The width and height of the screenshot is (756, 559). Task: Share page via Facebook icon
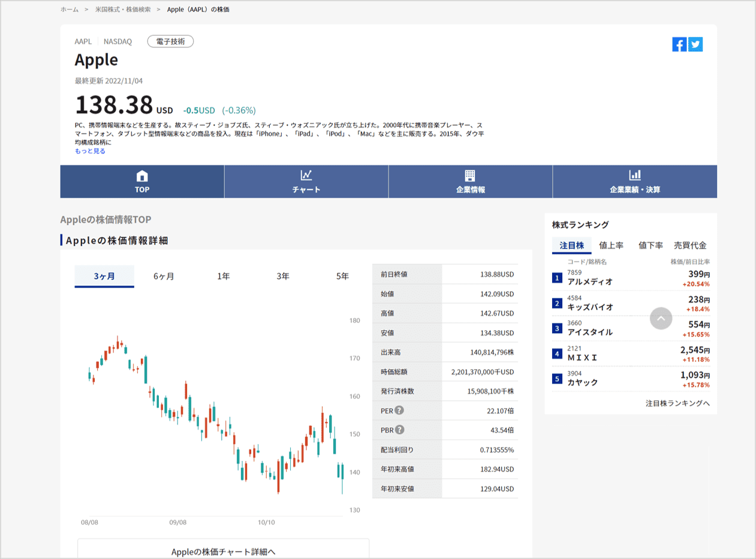679,44
